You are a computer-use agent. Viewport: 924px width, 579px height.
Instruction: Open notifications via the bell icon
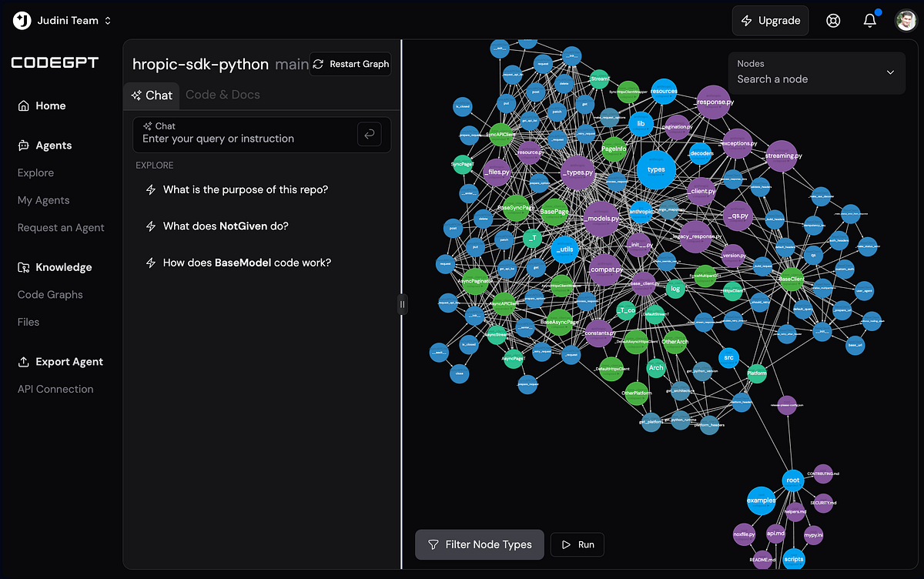pyautogui.click(x=870, y=21)
